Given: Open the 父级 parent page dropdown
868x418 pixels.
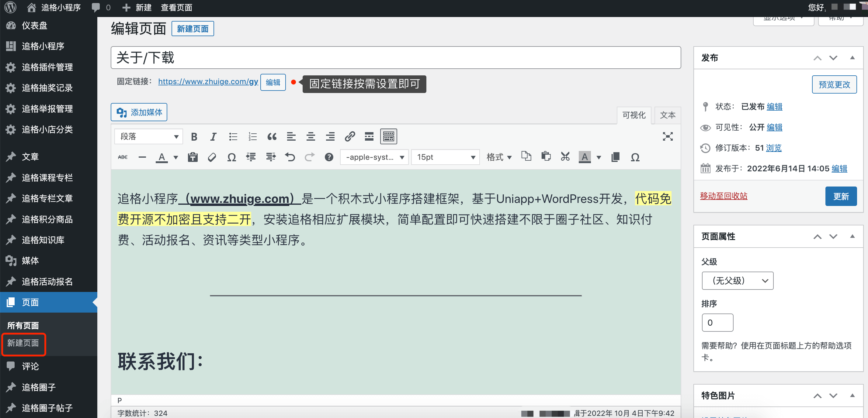Looking at the screenshot, I should tap(737, 281).
